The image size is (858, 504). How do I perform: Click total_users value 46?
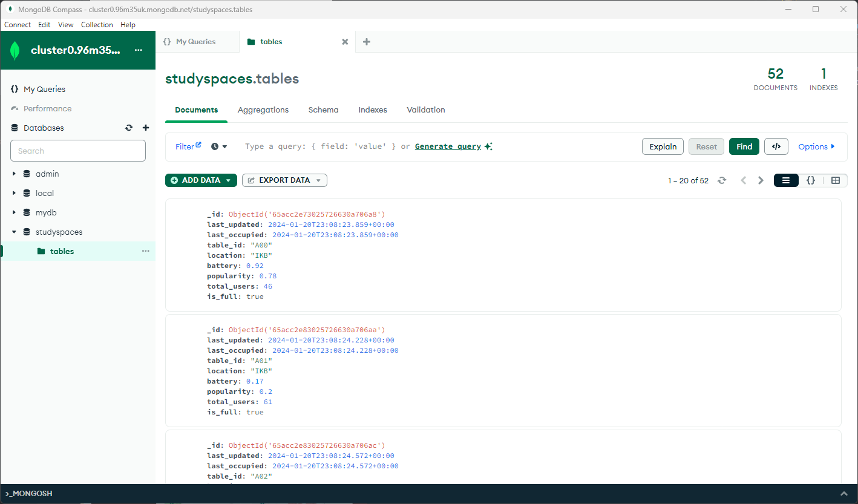(268, 286)
